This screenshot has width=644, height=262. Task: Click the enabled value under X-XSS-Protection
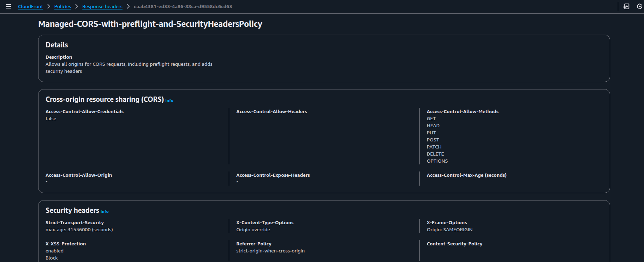[x=54, y=251]
